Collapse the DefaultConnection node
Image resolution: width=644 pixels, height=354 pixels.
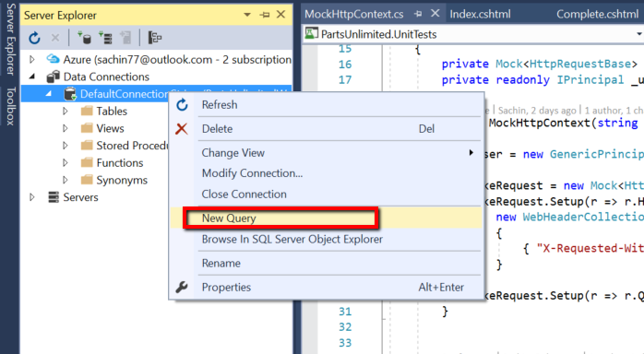click(49, 94)
